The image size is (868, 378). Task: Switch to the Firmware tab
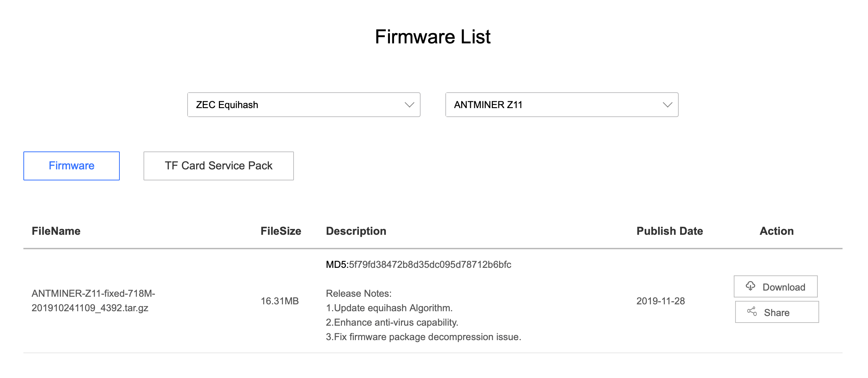coord(72,166)
